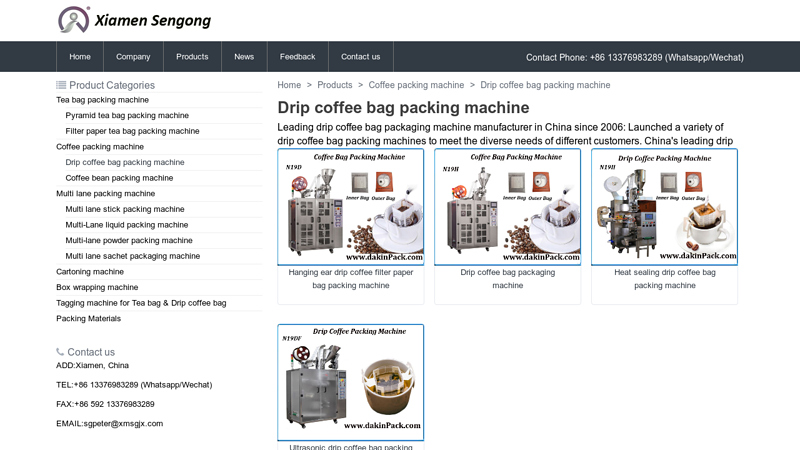The height and width of the screenshot is (450, 800).
Task: Click the phone icon beside Contact us
Action: coord(60,352)
